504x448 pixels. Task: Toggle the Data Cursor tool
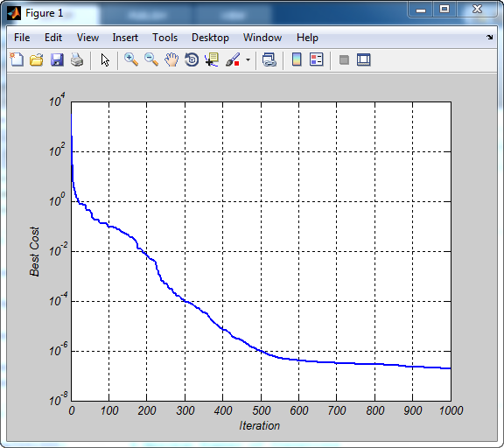(212, 59)
